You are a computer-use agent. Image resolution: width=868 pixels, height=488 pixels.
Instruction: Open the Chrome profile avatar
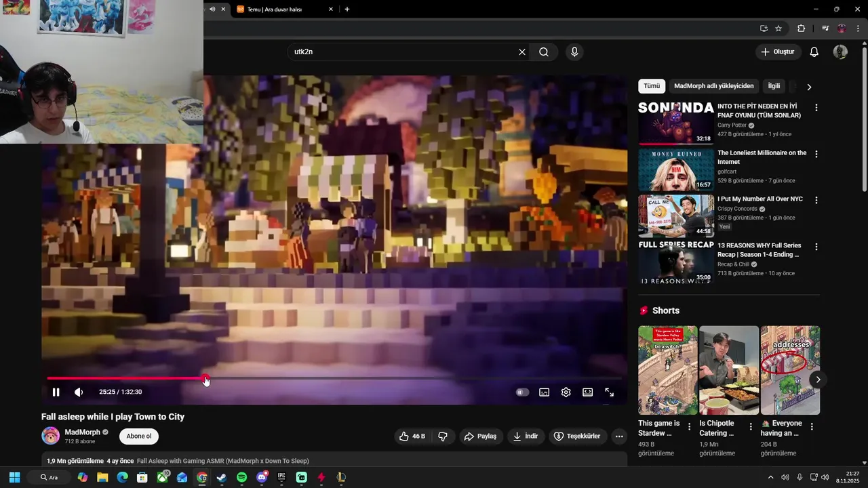[842, 28]
